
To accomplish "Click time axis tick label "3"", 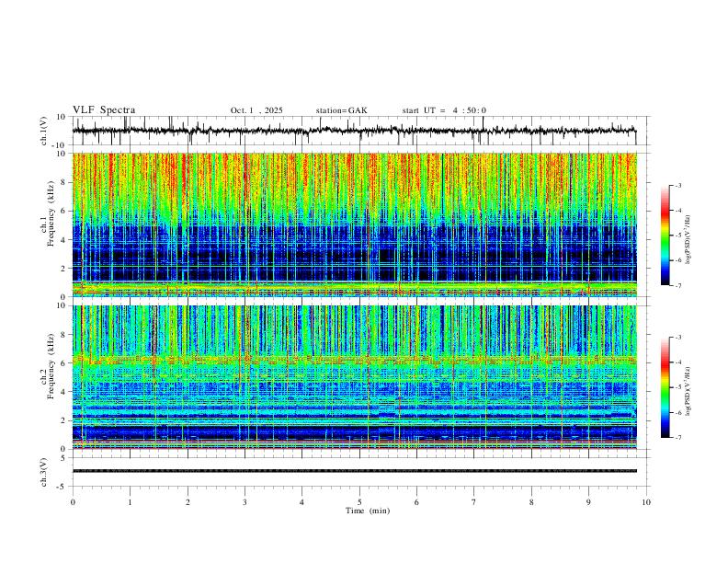I will coord(245,502).
